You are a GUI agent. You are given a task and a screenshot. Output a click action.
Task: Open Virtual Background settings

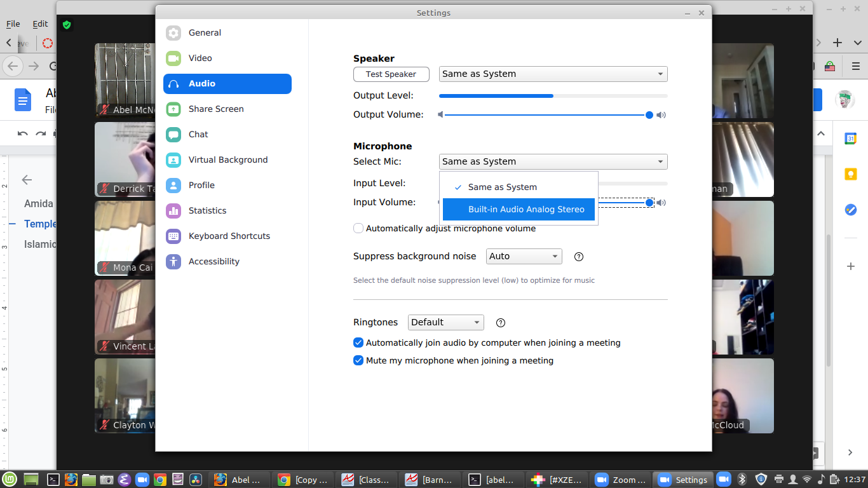(227, 160)
